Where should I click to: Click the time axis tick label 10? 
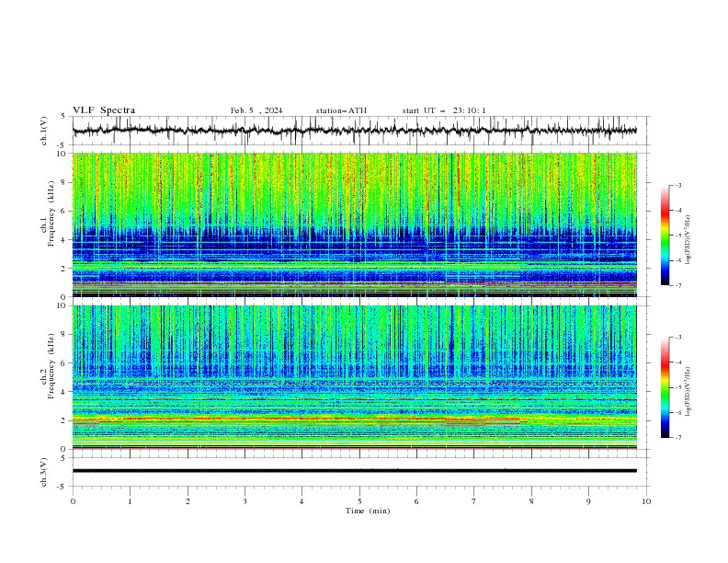pyautogui.click(x=646, y=501)
